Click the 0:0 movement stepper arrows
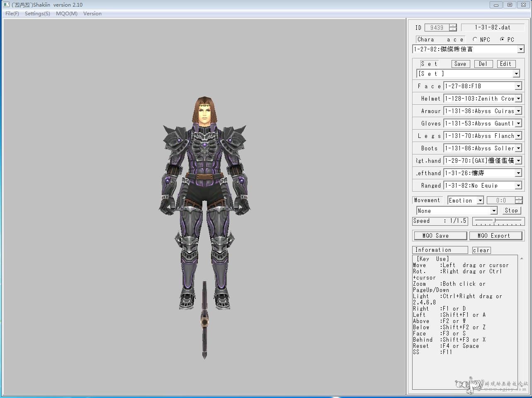 tap(519, 200)
